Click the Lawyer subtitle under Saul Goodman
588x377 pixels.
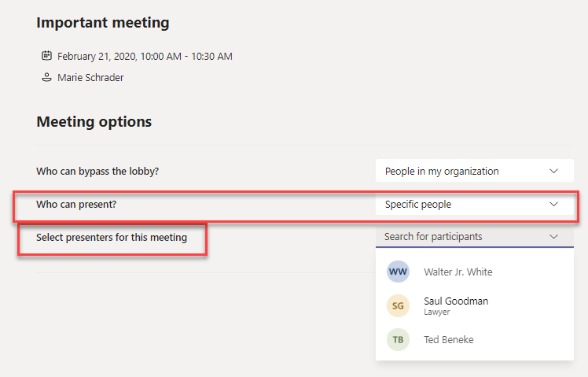point(437,312)
